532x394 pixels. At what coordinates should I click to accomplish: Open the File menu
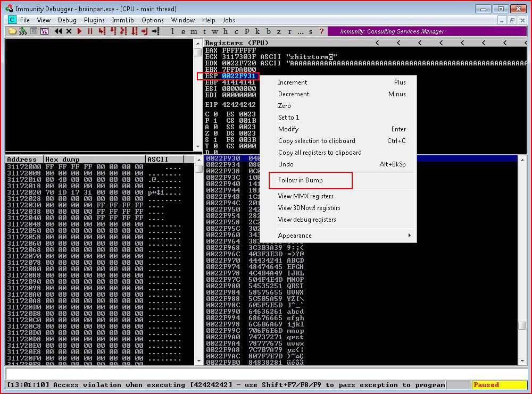pyautogui.click(x=25, y=20)
